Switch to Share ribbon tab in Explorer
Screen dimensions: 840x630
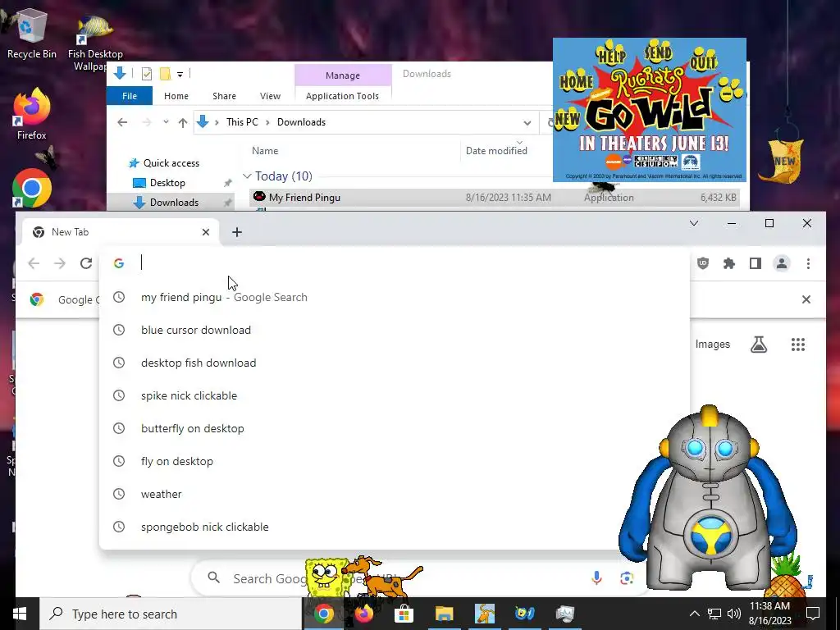tap(224, 96)
